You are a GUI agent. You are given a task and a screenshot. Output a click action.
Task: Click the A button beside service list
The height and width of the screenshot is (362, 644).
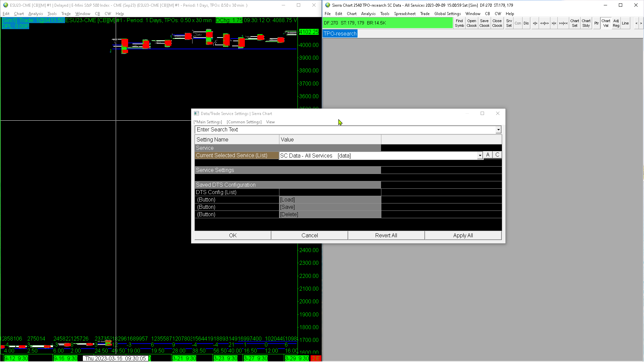[x=488, y=155]
